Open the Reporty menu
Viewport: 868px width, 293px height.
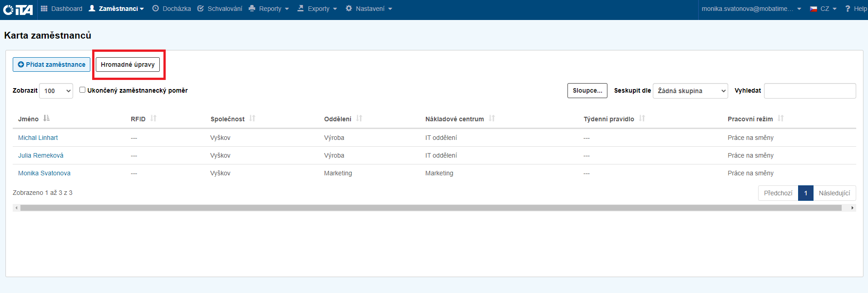[269, 9]
